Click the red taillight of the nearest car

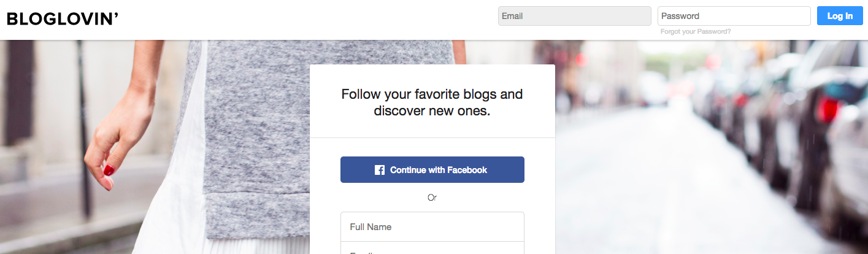829,109
